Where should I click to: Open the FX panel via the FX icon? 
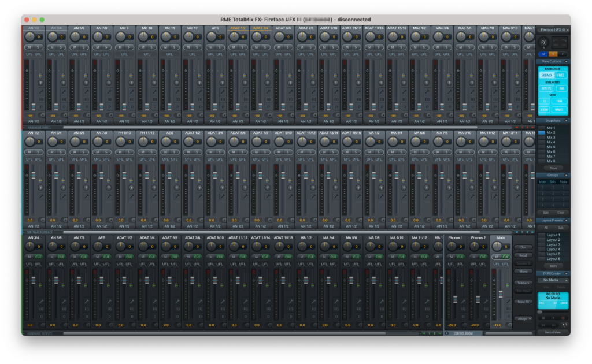(x=543, y=42)
